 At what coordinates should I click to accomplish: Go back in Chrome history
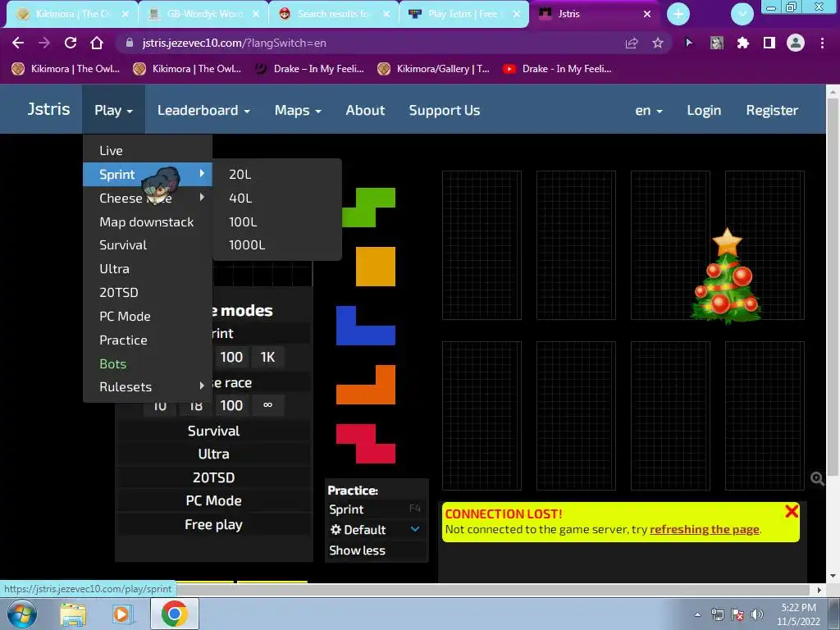point(18,43)
